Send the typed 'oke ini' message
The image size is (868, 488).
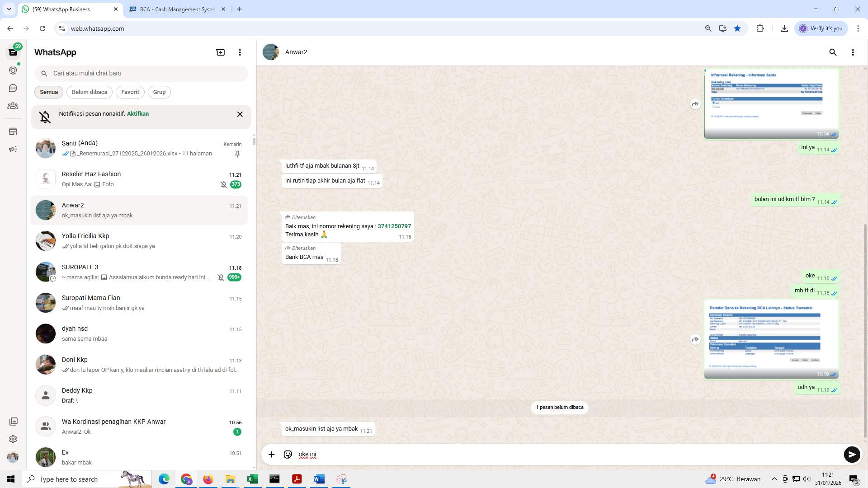click(x=852, y=454)
